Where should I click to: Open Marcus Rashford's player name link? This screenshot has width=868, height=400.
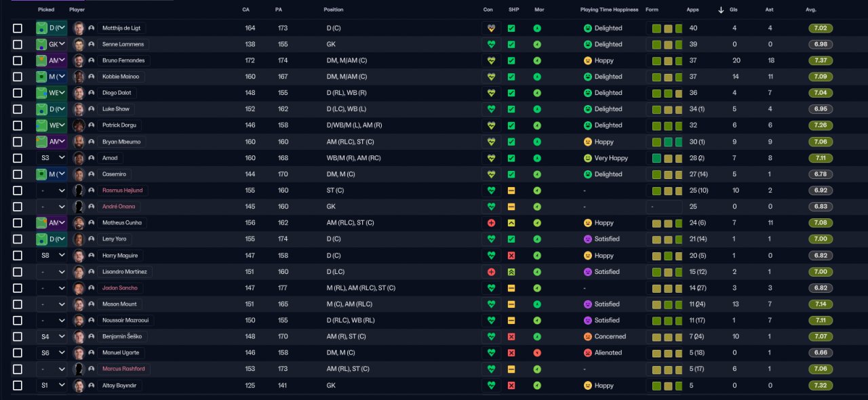(x=123, y=369)
